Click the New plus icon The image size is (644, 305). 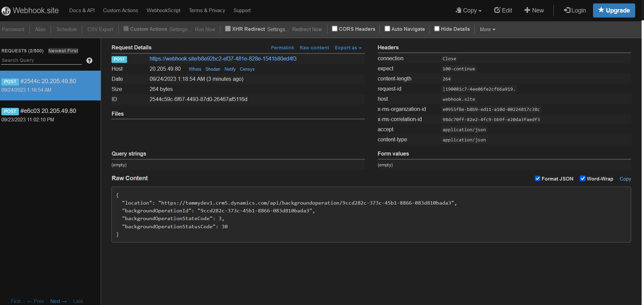tap(527, 10)
